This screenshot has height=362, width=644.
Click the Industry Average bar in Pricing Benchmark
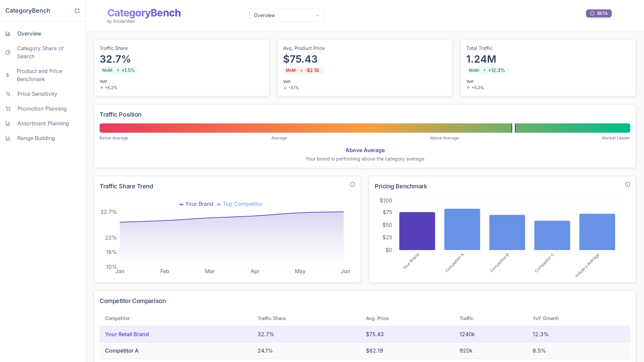pos(597,232)
